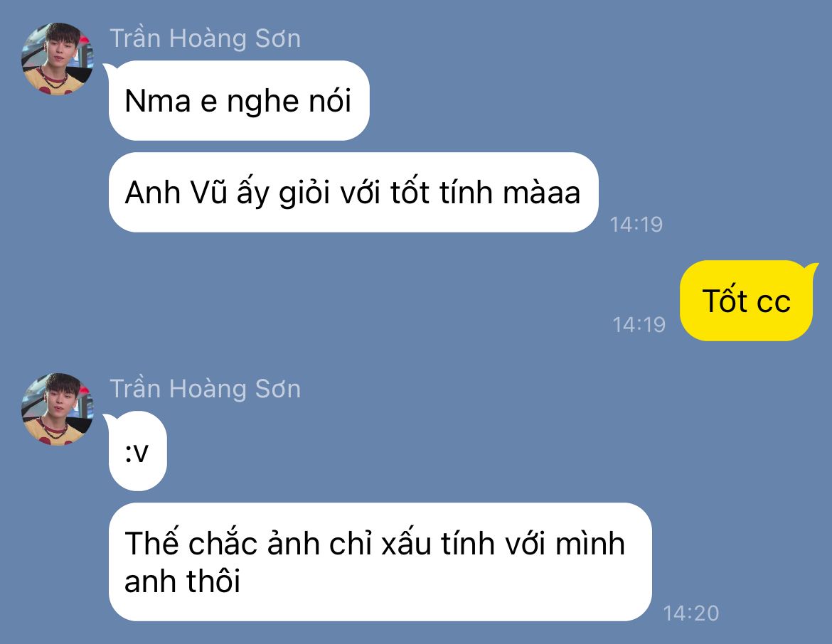Tap the "Anh Vũ ấy giỏi" message bubble

[x=353, y=192]
